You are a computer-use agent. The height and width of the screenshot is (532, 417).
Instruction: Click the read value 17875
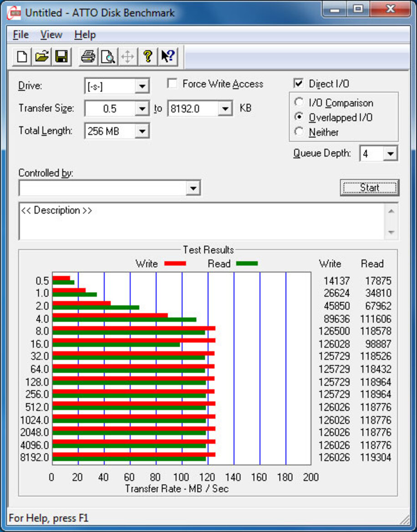(378, 281)
